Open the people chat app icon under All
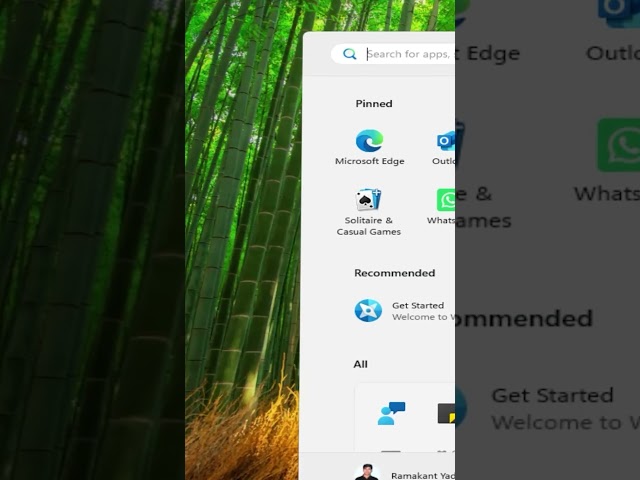 (x=391, y=413)
